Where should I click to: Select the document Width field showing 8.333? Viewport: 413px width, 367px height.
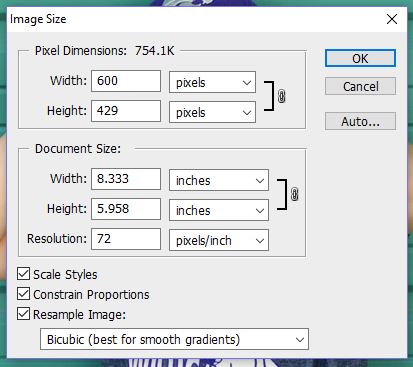(126, 179)
